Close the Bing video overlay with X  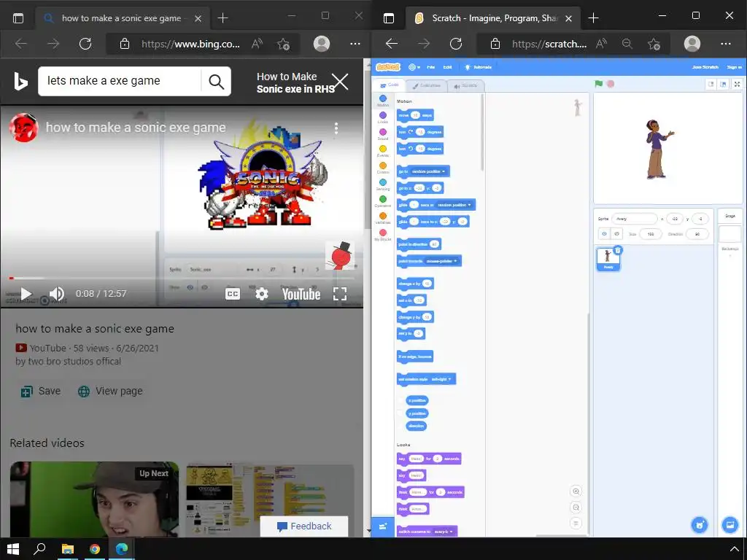coord(341,82)
